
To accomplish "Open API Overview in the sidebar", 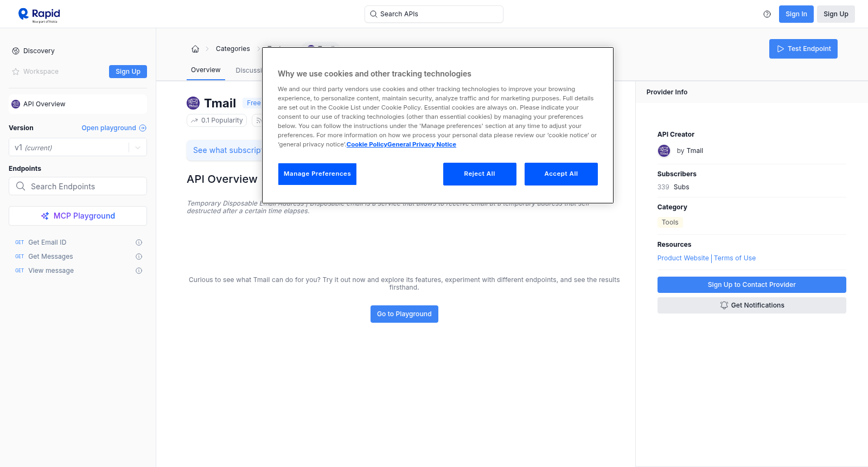I will point(78,104).
